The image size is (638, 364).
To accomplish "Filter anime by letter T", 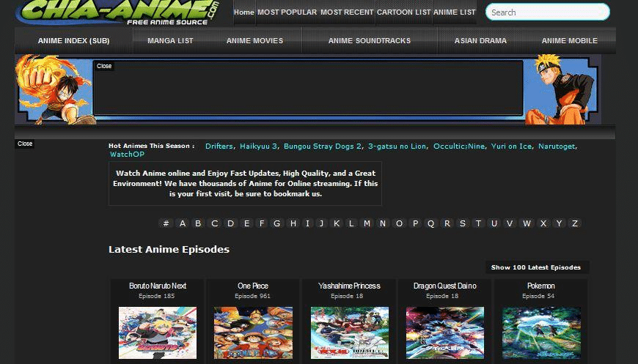I will point(478,223).
